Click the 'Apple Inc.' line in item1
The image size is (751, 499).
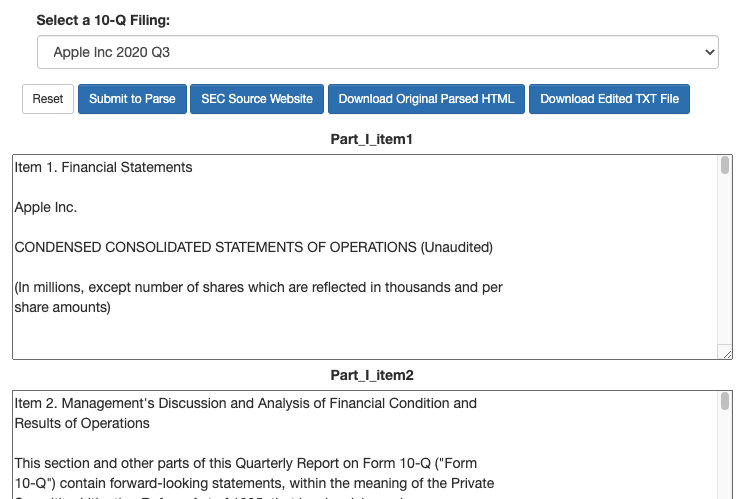coord(46,207)
